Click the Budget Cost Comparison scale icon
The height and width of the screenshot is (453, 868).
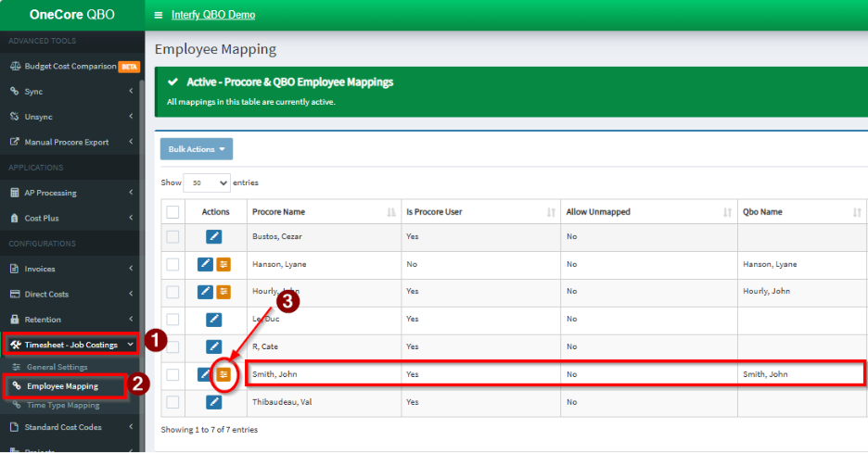pyautogui.click(x=15, y=67)
